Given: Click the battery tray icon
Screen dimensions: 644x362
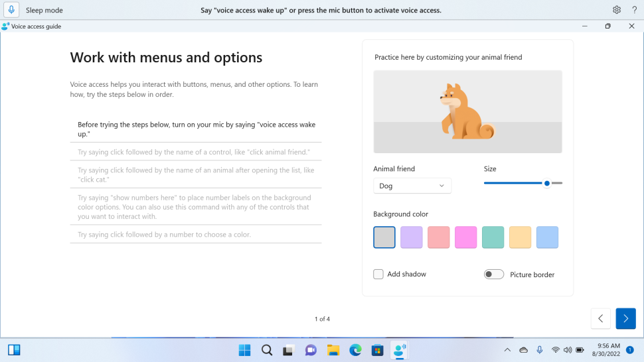Looking at the screenshot, I should click(x=580, y=350).
